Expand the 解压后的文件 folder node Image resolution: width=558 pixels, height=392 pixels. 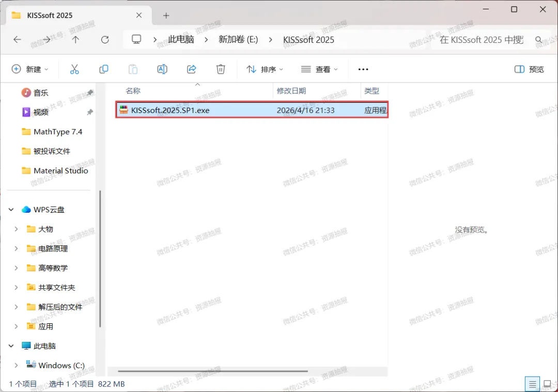(x=16, y=307)
